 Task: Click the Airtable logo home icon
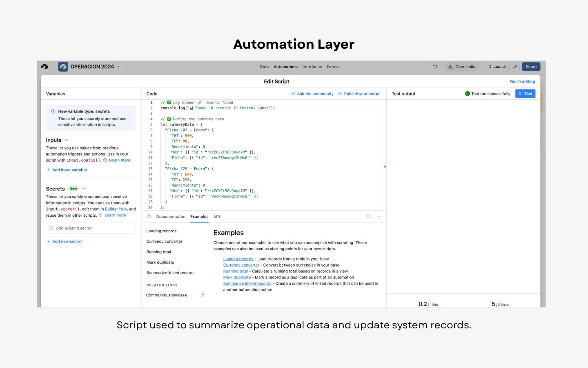point(45,67)
